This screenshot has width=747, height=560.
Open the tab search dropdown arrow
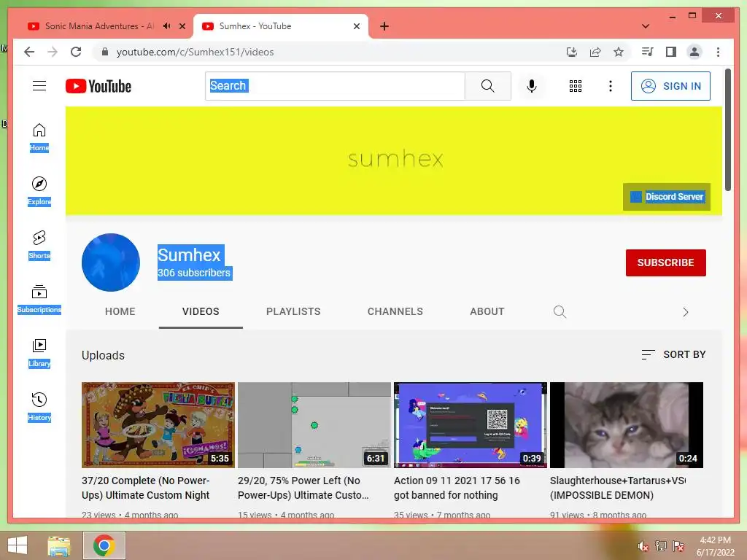(646, 26)
